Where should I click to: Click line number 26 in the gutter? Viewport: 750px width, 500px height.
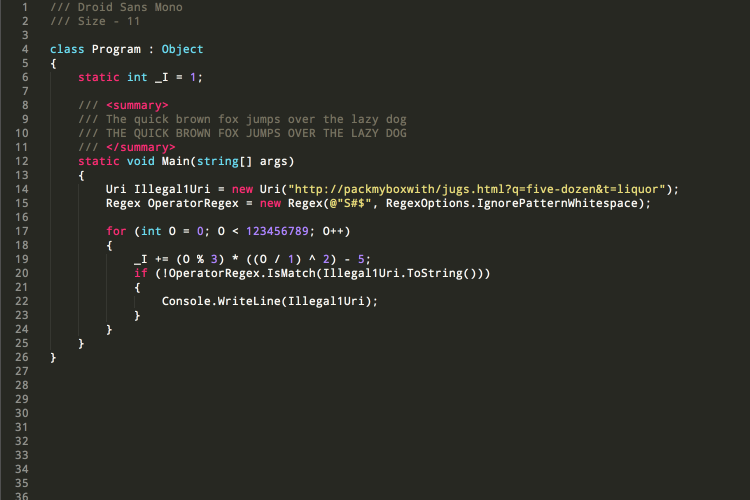point(22,357)
